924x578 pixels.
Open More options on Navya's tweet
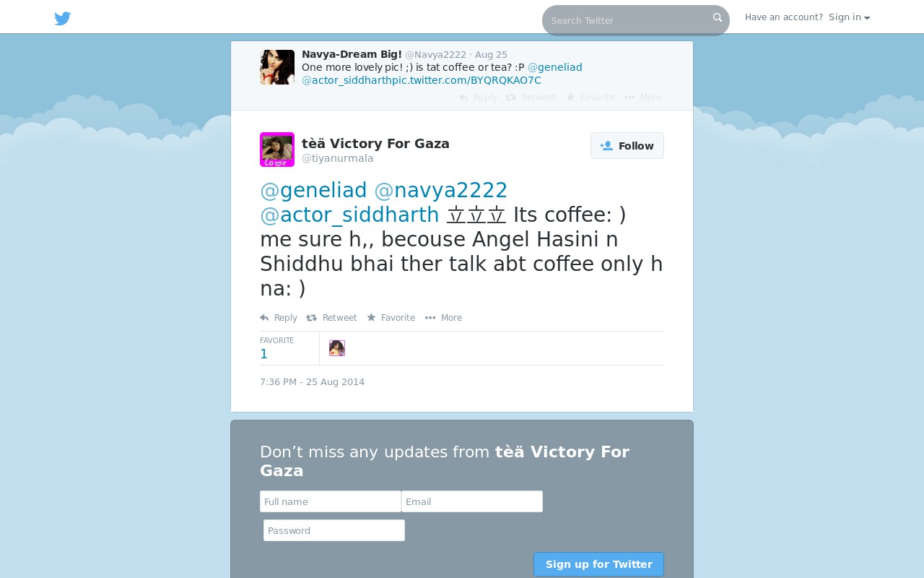(x=642, y=98)
